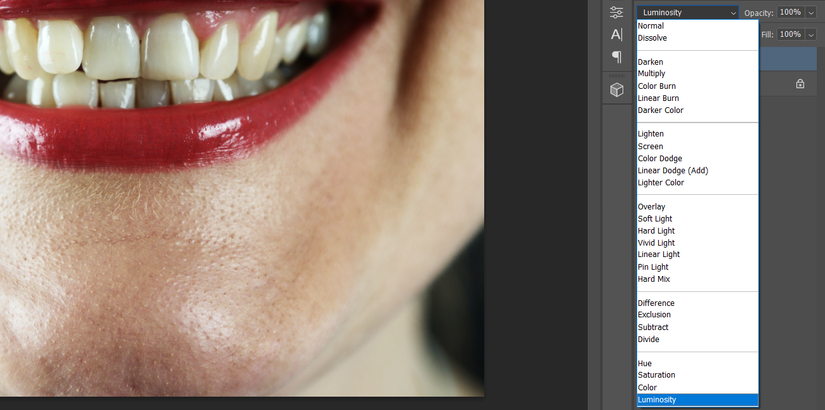Expand the Opacity slider arrow
825x410 pixels.
click(811, 13)
